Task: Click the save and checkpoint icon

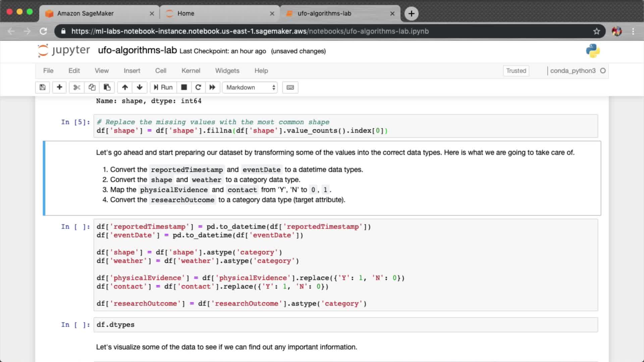Action: pyautogui.click(x=43, y=87)
